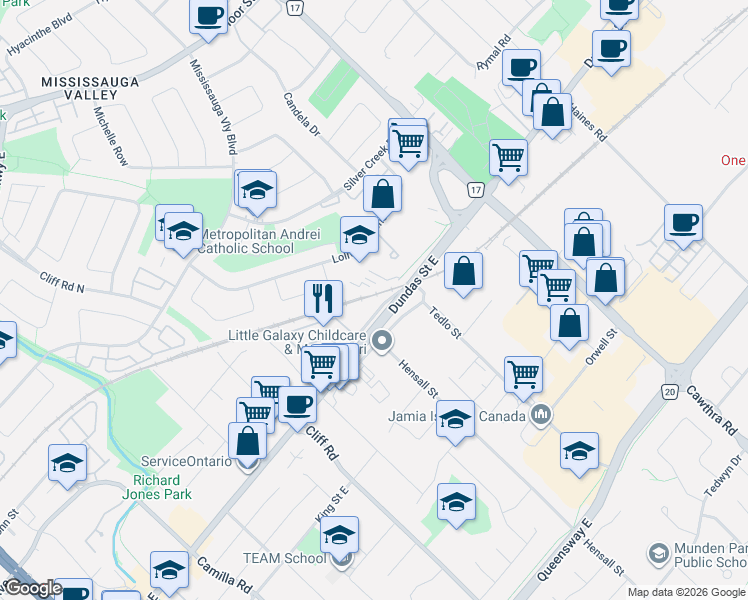Click the Mississauga Valley neighbourhood label

[x=90, y=88]
